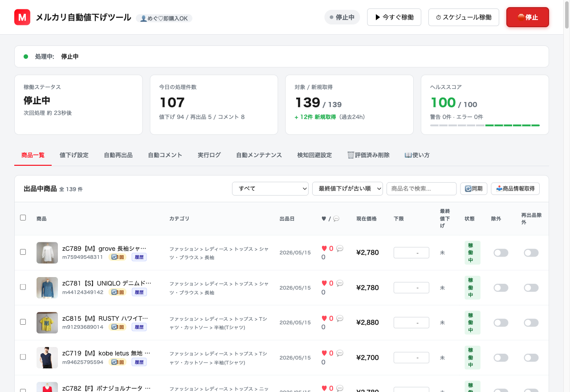Open the 自動メンテナンス tab
The height and width of the screenshot is (392, 570).
point(259,155)
